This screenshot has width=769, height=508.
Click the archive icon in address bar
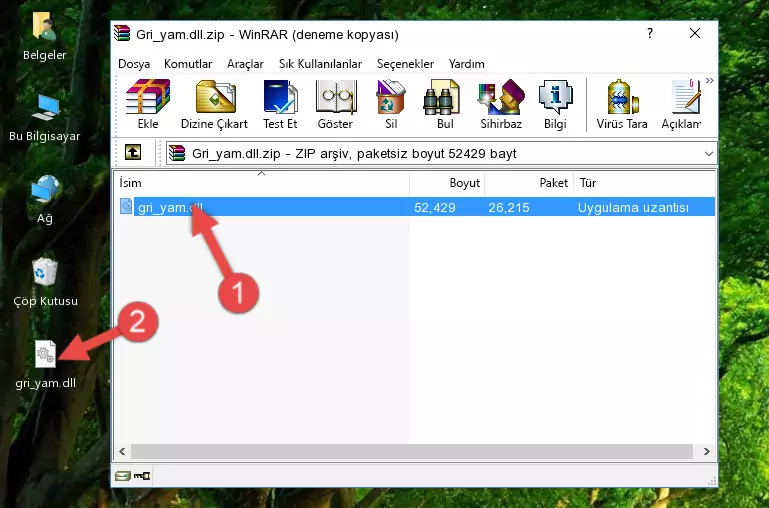tap(177, 153)
